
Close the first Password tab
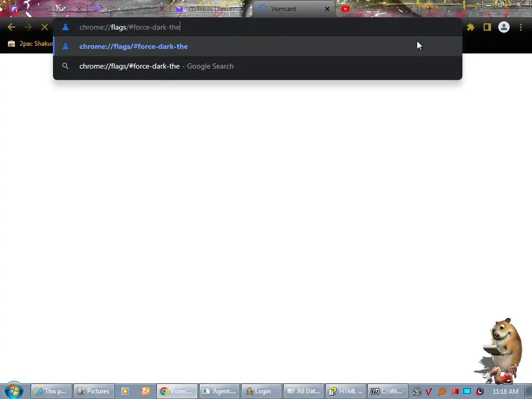point(79,9)
